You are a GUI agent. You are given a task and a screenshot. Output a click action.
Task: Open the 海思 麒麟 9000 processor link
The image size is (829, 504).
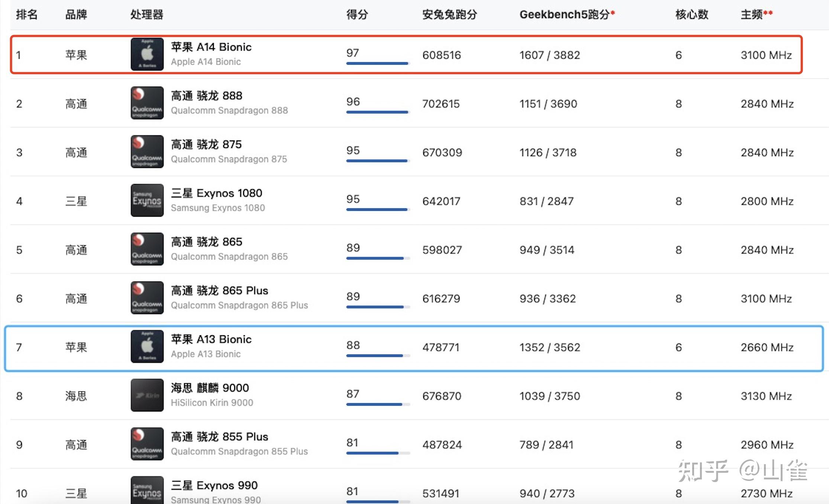coord(210,388)
